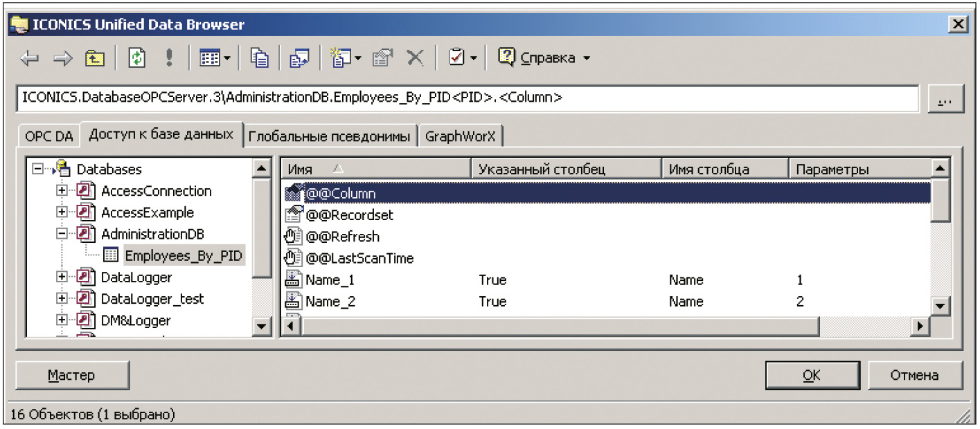Click the question mark help icon
The width and height of the screenshot is (980, 429).
point(507,57)
